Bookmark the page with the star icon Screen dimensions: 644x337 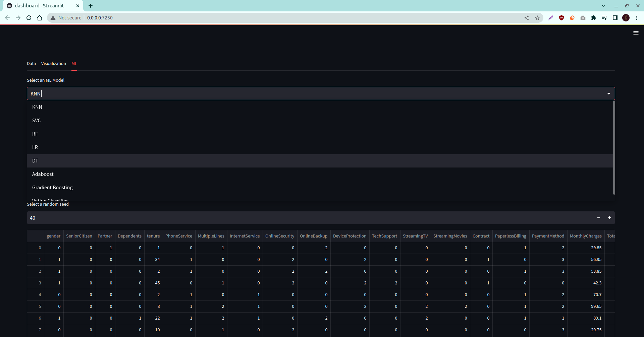point(537,18)
